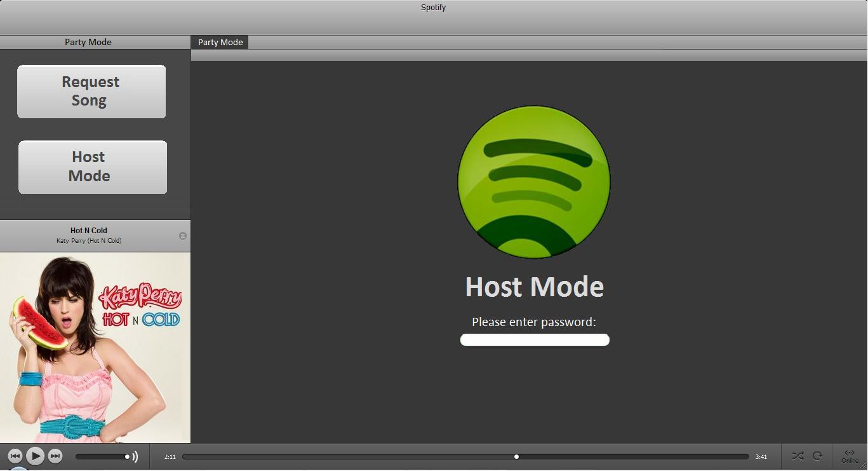Click the Spotify title bar
This screenshot has height=471, width=868.
434,7
